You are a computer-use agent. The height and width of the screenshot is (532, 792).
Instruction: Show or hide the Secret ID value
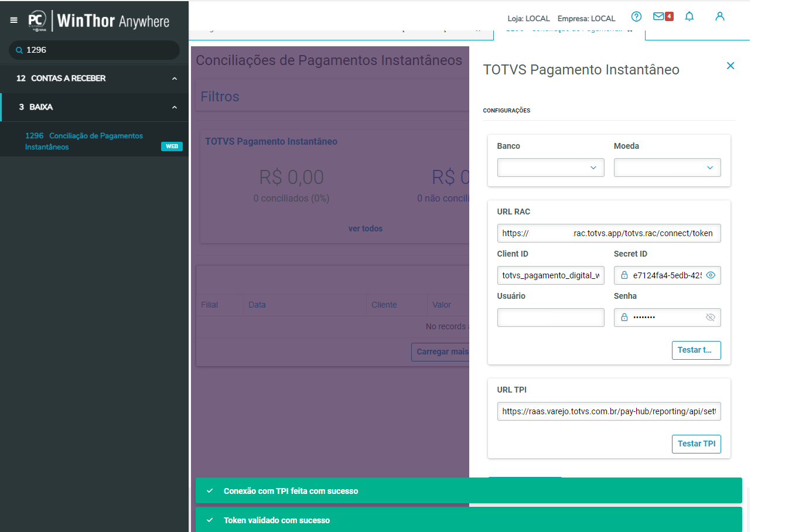(711, 275)
